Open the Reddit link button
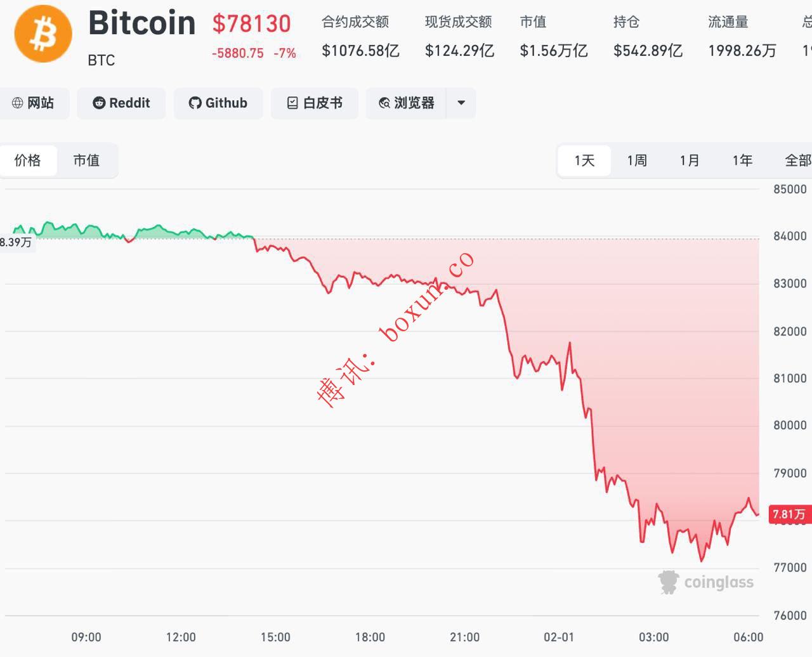 121,103
